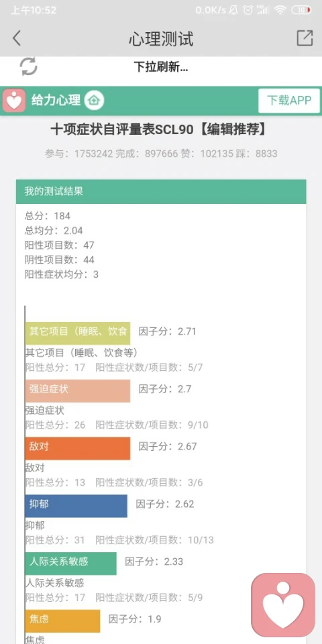Open the 给力心理 heart logo
The height and width of the screenshot is (644, 322).
coord(14,101)
